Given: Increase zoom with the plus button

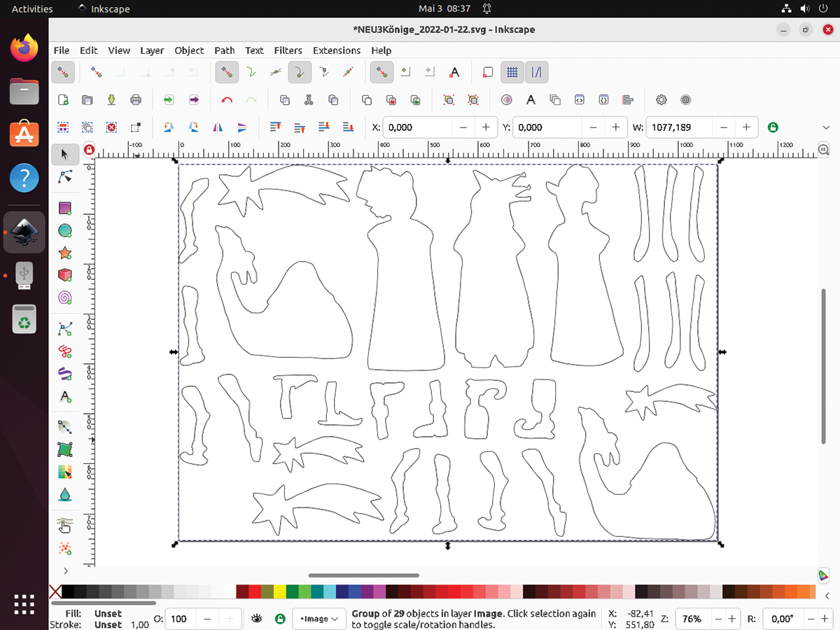Looking at the screenshot, I should (732, 619).
